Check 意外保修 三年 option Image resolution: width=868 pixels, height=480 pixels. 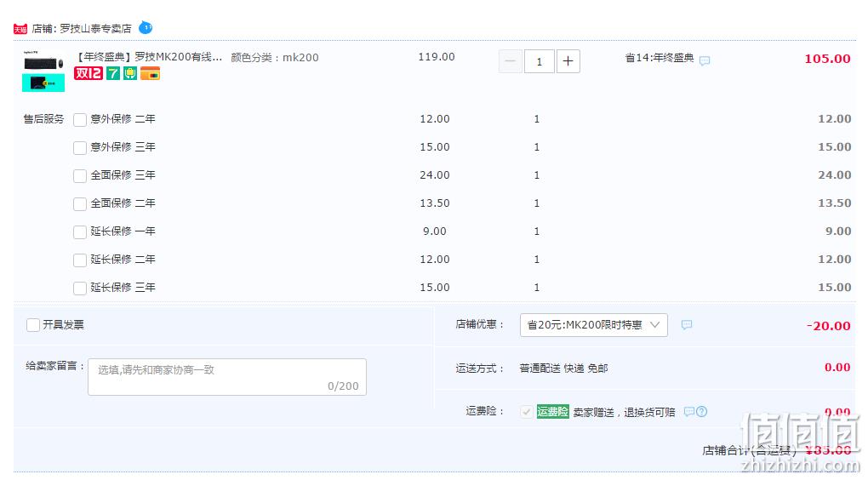(80, 148)
